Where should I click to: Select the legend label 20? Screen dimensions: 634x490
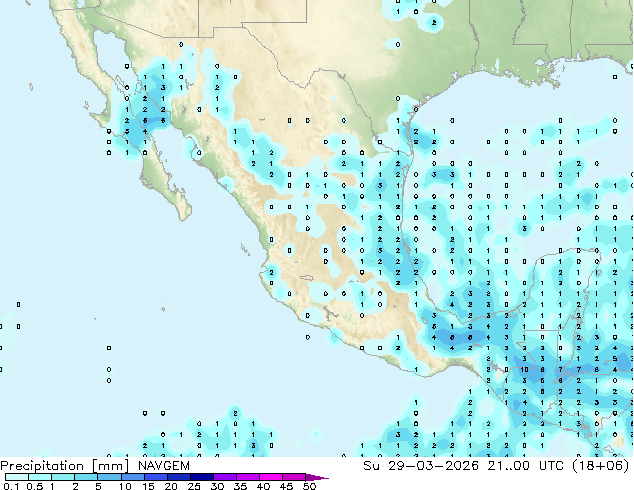click(171, 486)
